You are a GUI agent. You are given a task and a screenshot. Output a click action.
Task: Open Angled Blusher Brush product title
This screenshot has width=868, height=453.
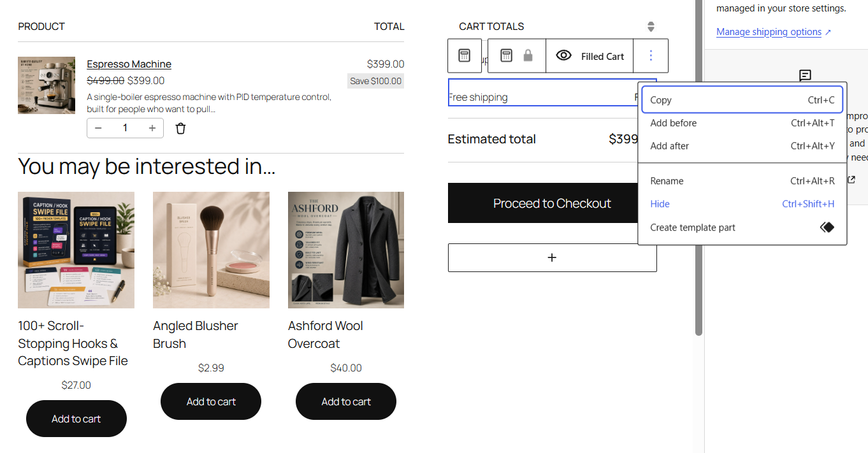[196, 334]
